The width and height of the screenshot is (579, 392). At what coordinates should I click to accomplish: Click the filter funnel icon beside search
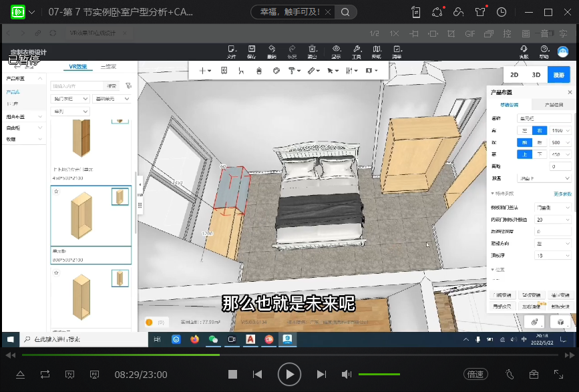click(128, 86)
